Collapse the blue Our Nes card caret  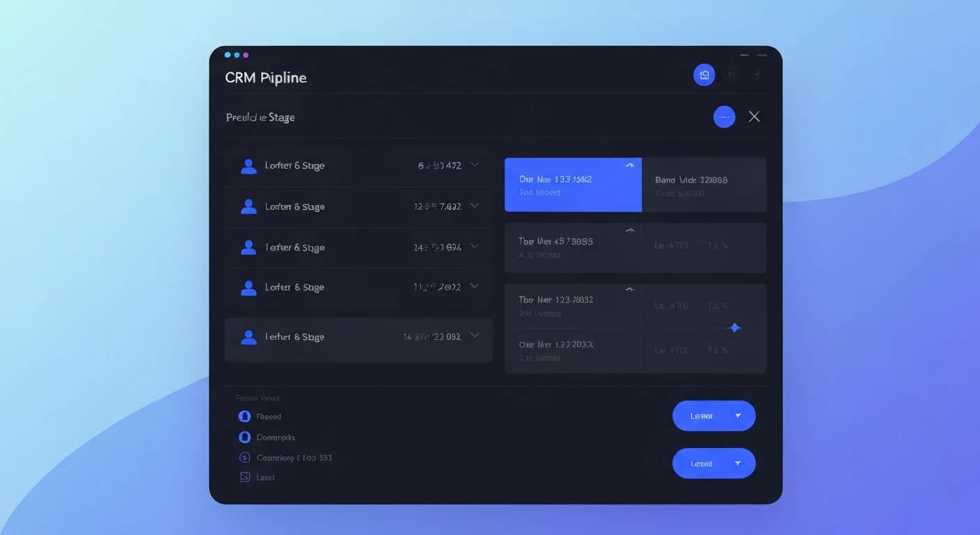[x=630, y=166]
